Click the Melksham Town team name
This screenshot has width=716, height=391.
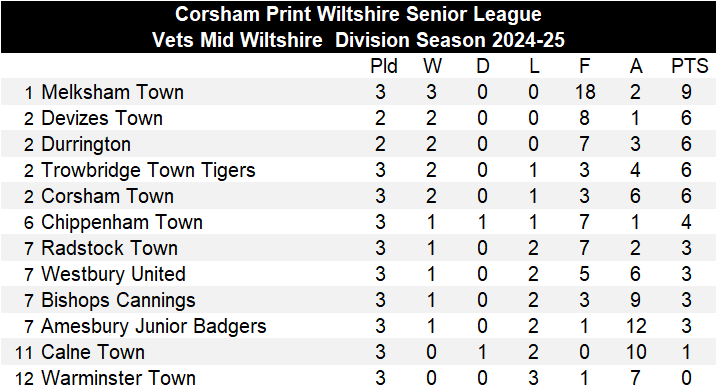tap(112, 92)
